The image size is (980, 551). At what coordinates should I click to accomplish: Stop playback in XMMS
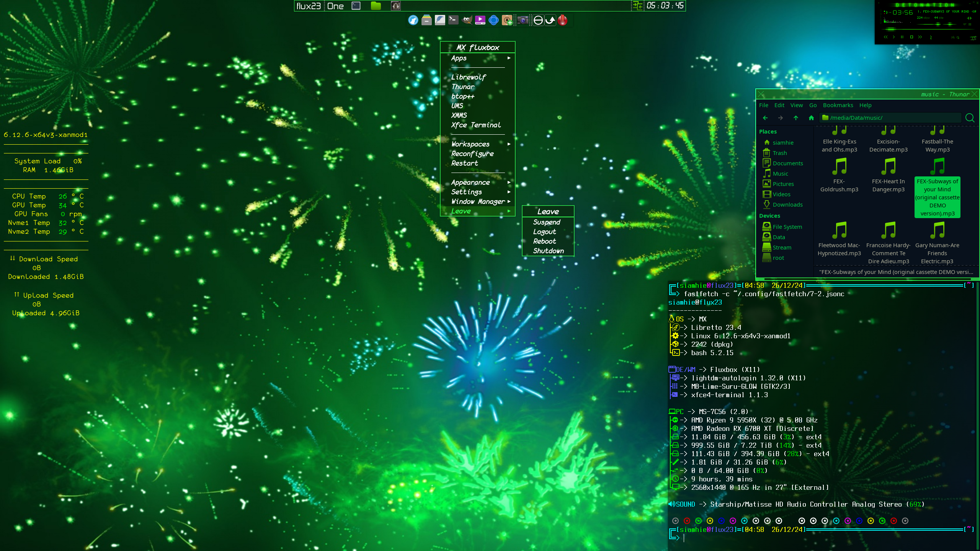tap(911, 37)
